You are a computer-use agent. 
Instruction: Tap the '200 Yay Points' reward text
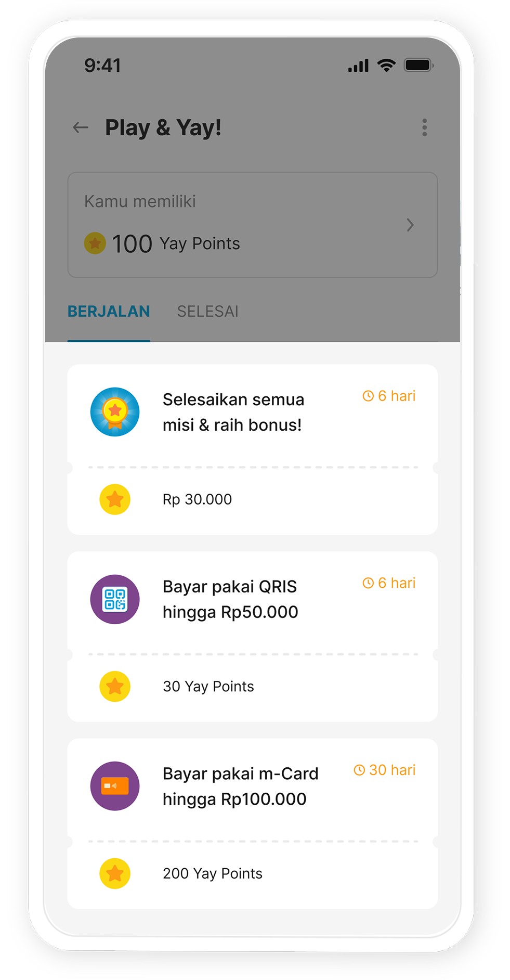tap(213, 873)
